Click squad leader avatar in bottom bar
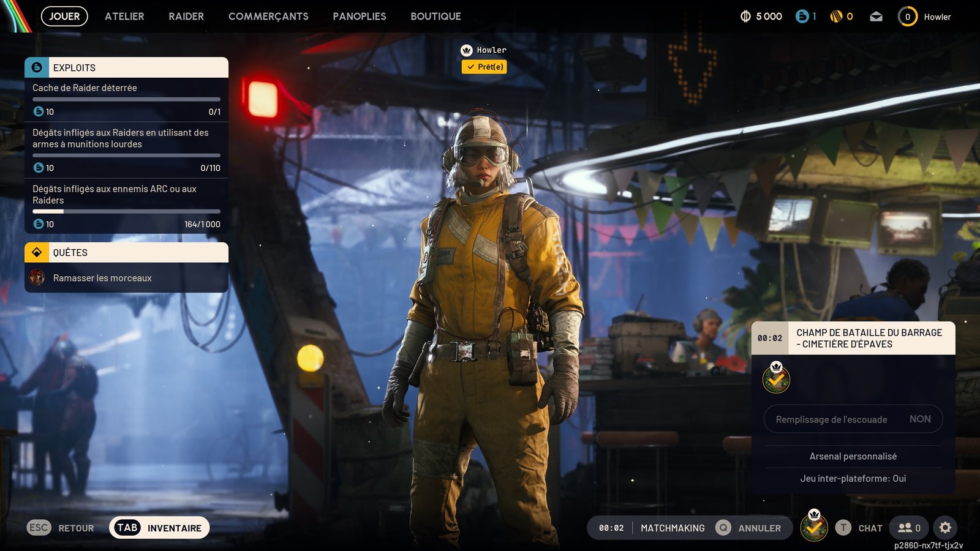980x551 pixels. [814, 527]
